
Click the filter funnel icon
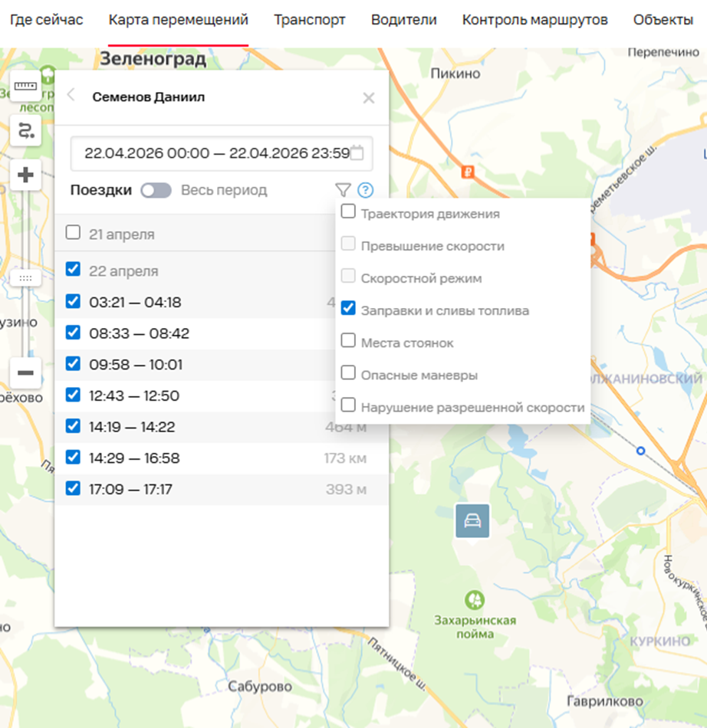[x=342, y=190]
